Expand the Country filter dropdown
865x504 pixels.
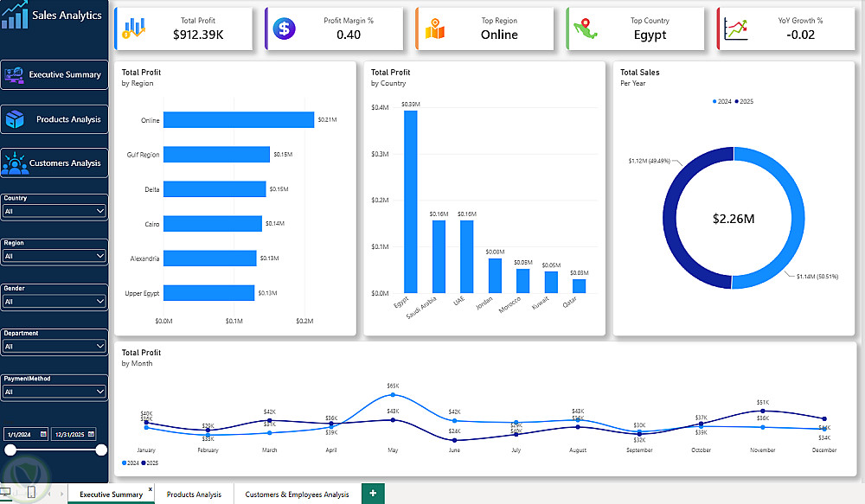(54, 211)
